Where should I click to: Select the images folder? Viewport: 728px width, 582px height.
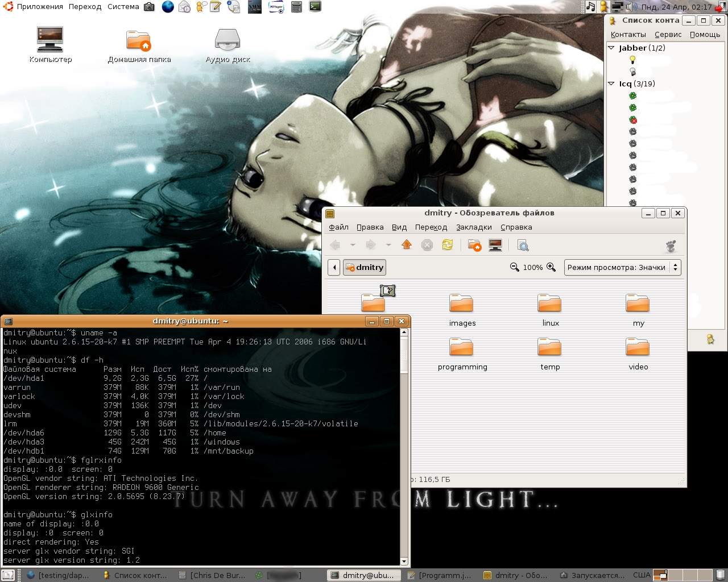[462, 310]
